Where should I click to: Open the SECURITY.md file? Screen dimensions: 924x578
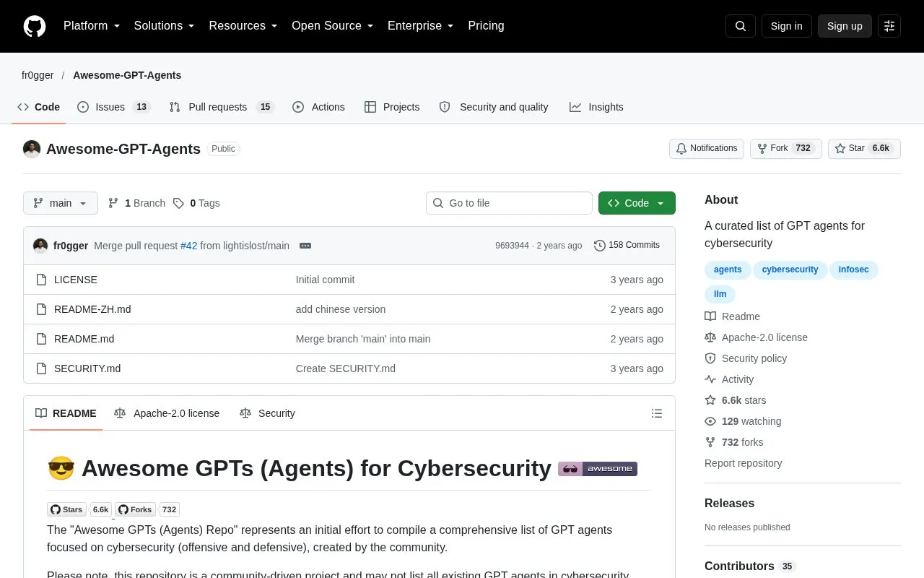[87, 368]
